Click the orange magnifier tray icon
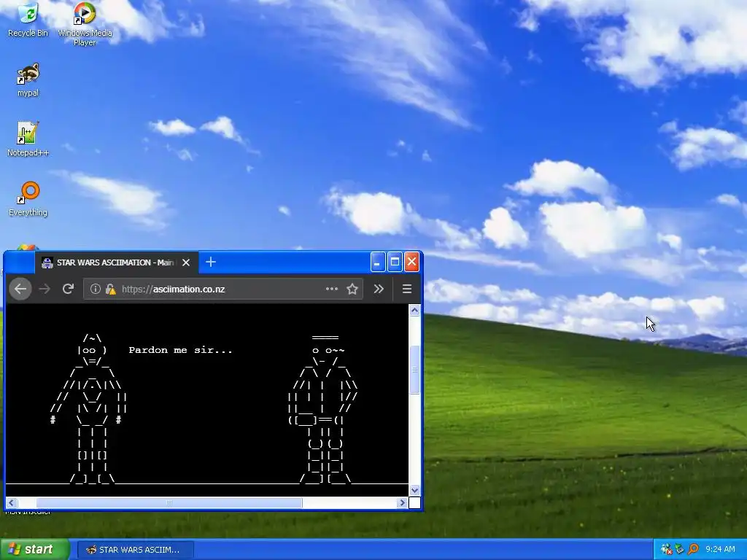 pos(693,550)
